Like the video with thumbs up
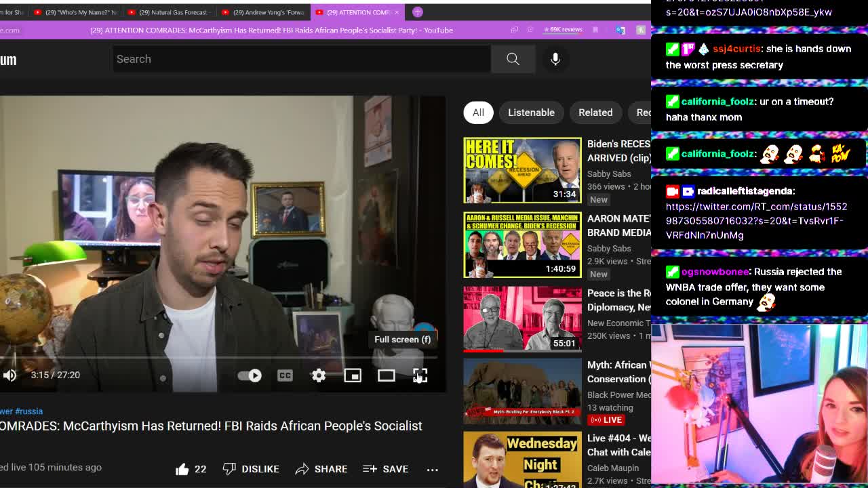This screenshot has height=488, width=868. (191, 469)
